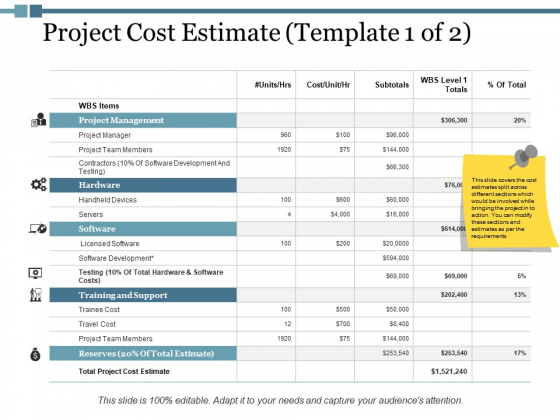This screenshot has width=560, height=420.
Task: Click the 5% testing percentage cell
Action: tap(522, 276)
